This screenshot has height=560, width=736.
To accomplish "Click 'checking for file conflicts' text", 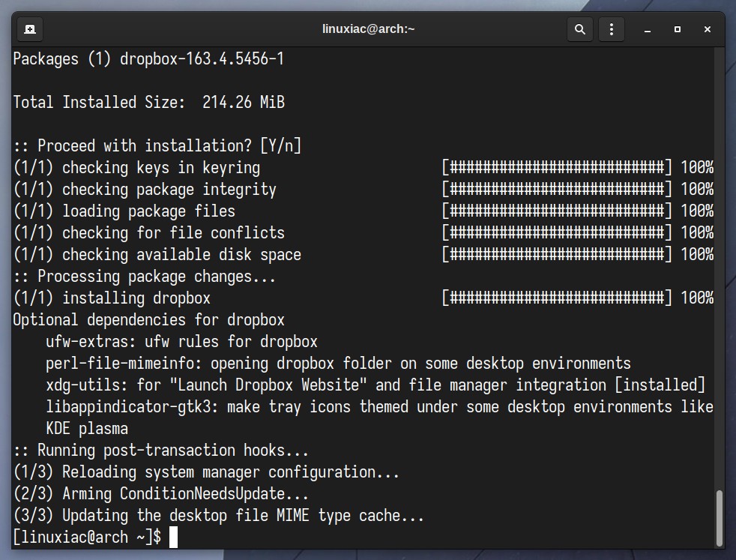I will point(173,233).
